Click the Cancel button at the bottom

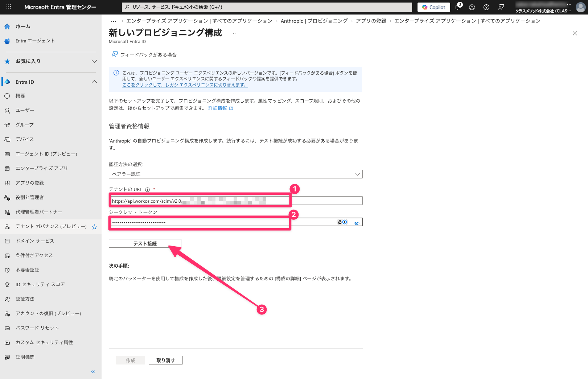(x=165, y=360)
